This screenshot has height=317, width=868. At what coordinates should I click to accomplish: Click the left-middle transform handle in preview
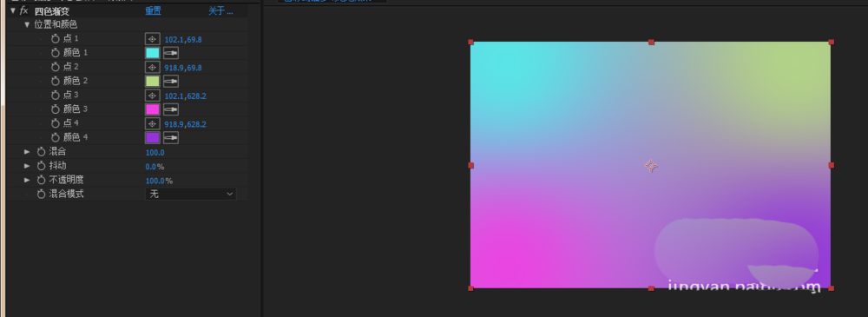click(x=471, y=165)
